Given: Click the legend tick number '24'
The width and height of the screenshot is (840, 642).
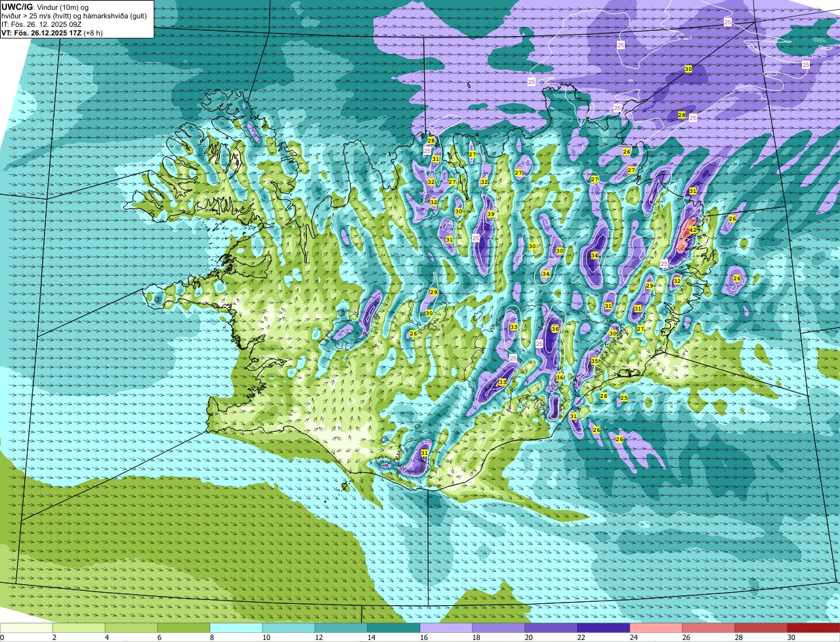Looking at the screenshot, I should coord(634,637).
